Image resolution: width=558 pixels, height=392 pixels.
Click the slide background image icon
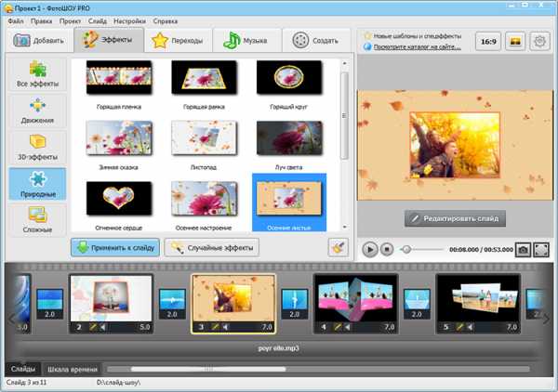click(515, 42)
